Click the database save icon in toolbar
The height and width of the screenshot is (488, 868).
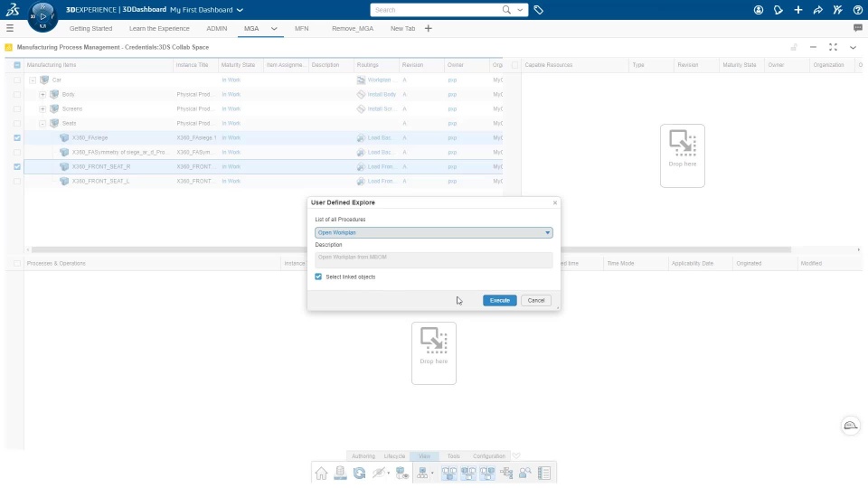point(341,473)
